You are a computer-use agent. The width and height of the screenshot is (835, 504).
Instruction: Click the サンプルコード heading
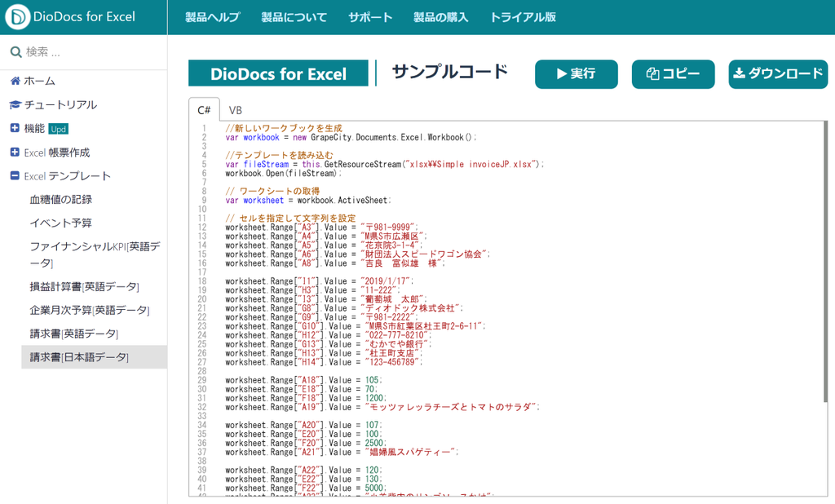[x=450, y=72]
